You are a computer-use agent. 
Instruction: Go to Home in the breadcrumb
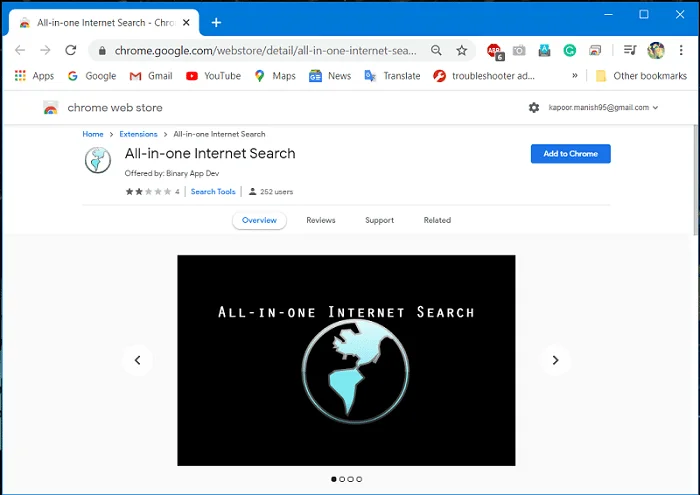point(93,134)
